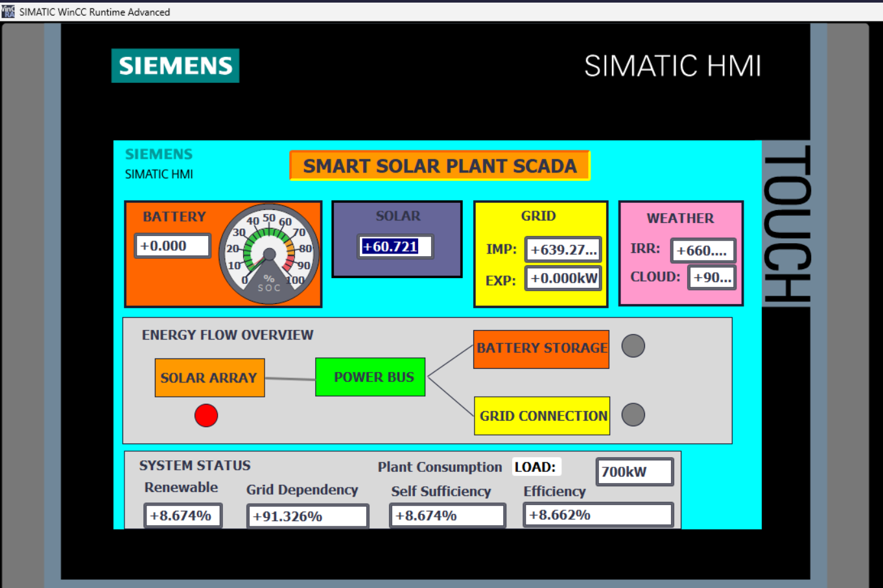883x588 pixels.
Task: Click the EXP: label in the grid panel
Action: [x=500, y=281]
